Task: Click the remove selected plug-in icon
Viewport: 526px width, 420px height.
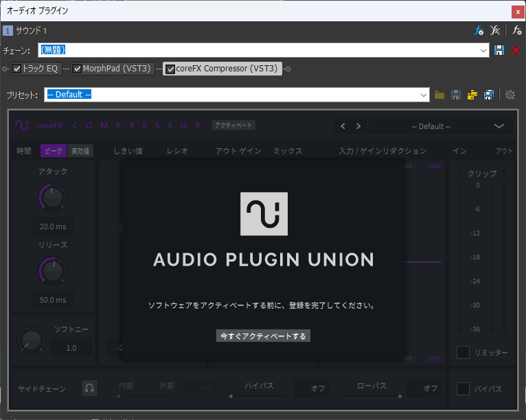Action: pyautogui.click(x=496, y=31)
